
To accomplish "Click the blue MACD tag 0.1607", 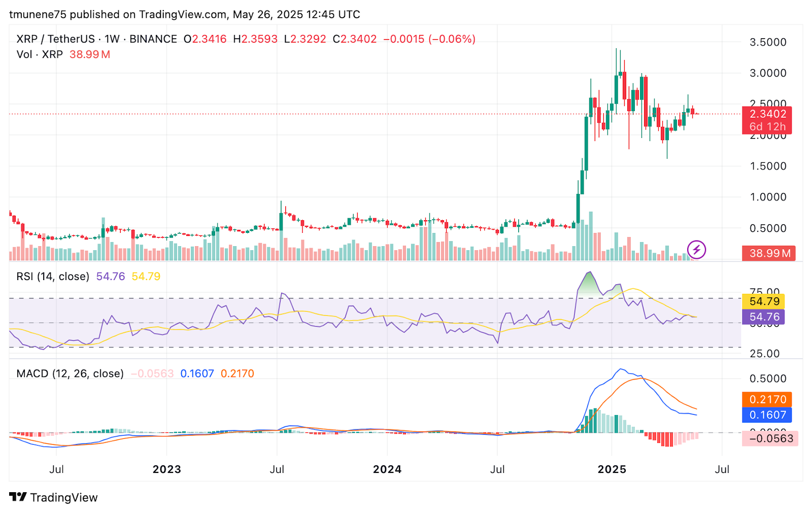I will pos(767,415).
